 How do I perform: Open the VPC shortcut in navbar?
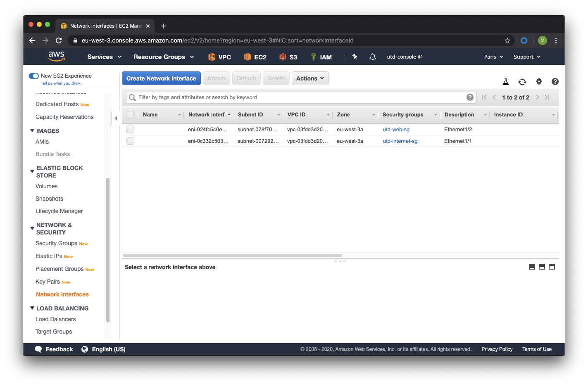point(219,57)
